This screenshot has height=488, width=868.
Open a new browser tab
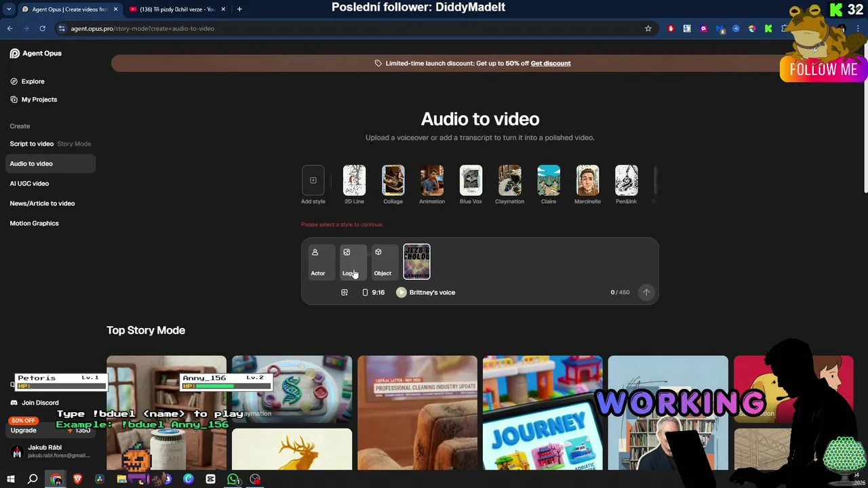click(239, 9)
